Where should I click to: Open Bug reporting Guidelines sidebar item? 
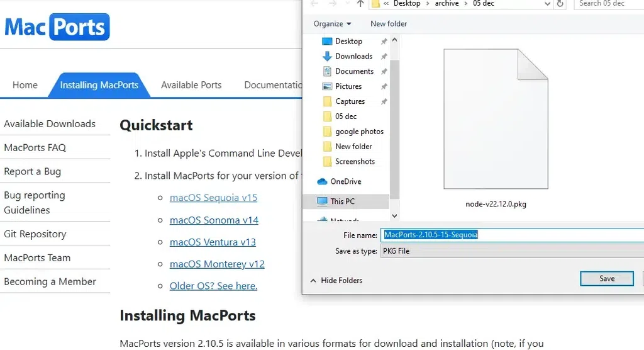click(35, 202)
